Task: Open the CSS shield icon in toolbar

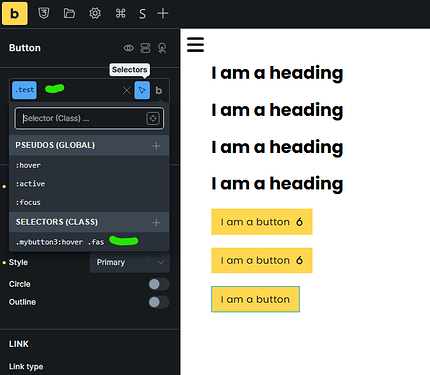Action: pyautogui.click(x=44, y=13)
